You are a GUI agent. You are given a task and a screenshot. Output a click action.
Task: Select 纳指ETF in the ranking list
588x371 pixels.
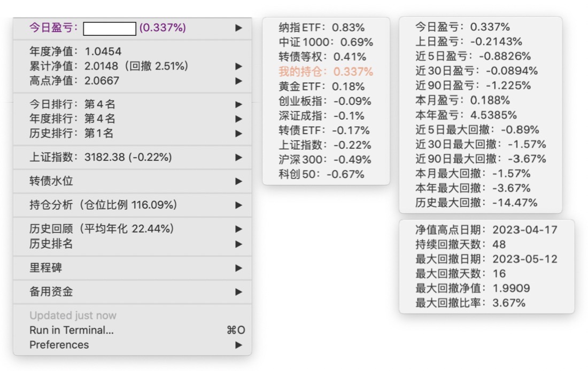tap(321, 27)
